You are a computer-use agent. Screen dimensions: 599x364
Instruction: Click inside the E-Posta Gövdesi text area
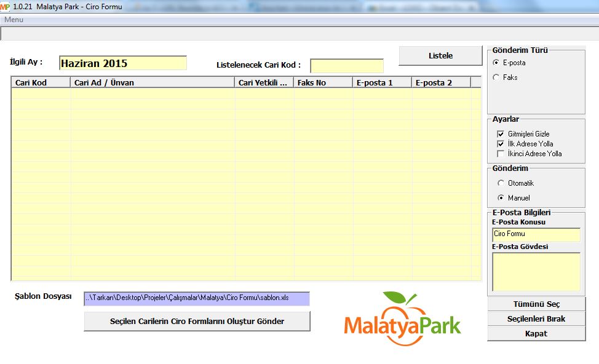536,271
